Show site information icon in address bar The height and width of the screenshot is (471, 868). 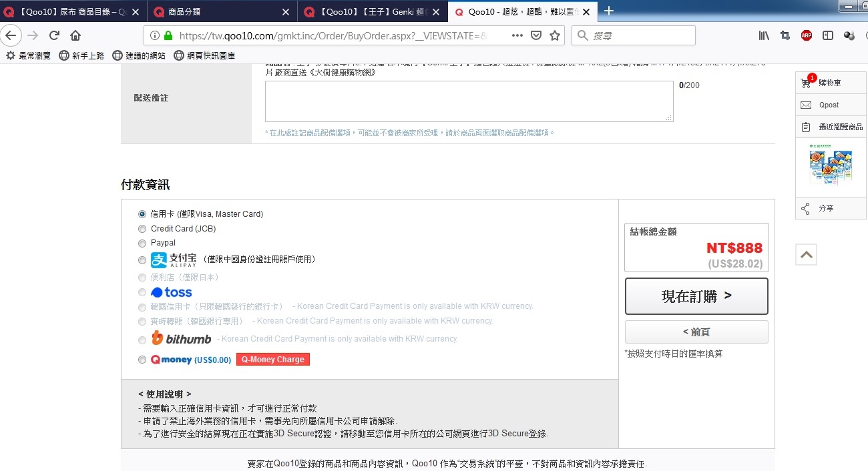pyautogui.click(x=155, y=35)
